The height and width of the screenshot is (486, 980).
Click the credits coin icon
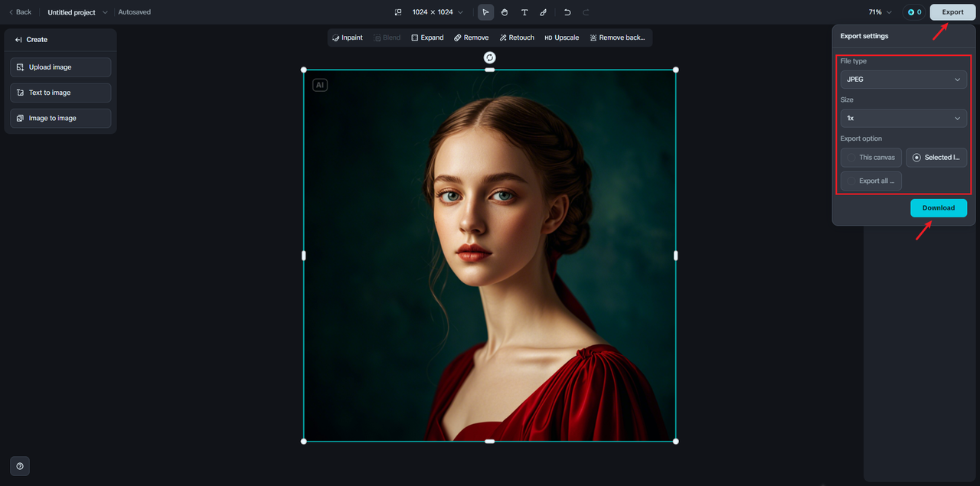click(x=911, y=12)
